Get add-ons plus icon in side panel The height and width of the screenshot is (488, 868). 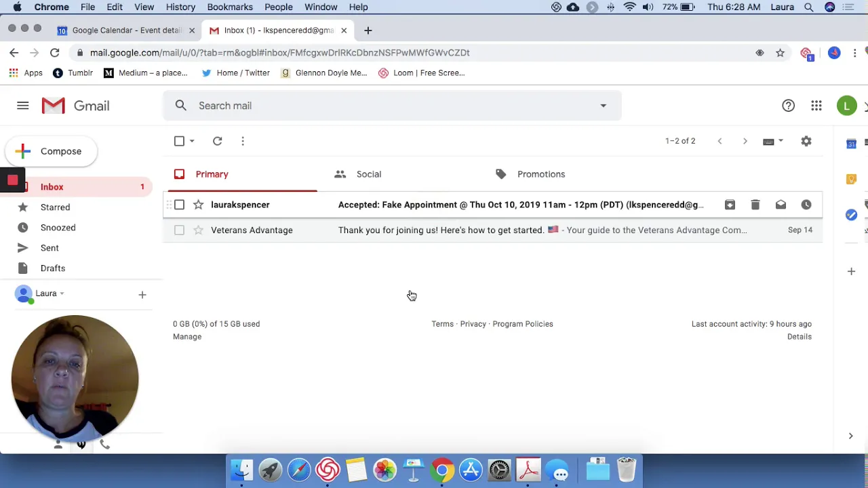click(x=851, y=271)
